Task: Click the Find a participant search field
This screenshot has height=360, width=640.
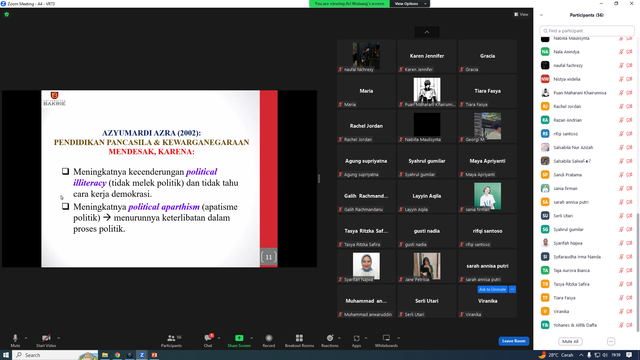Action: point(587,31)
